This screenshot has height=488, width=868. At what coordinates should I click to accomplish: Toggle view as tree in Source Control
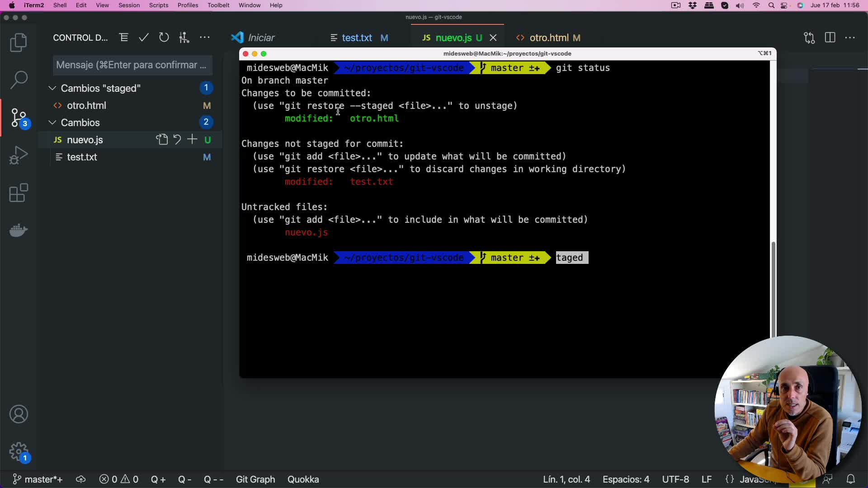tap(124, 38)
